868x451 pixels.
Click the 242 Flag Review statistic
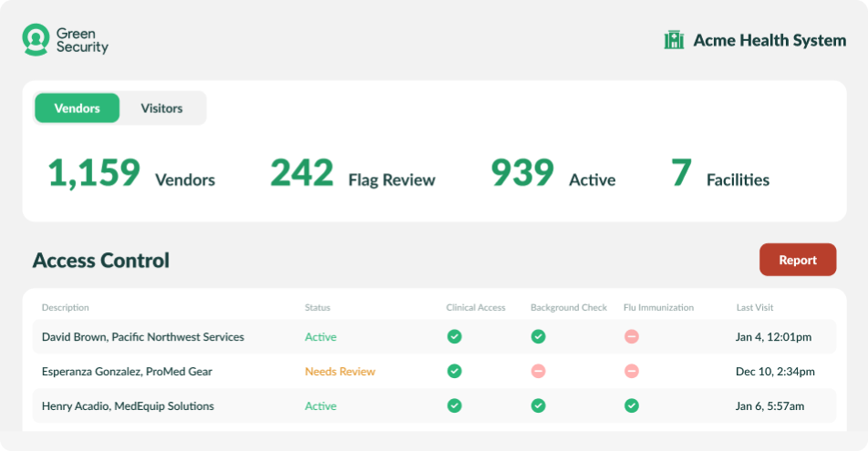click(352, 173)
